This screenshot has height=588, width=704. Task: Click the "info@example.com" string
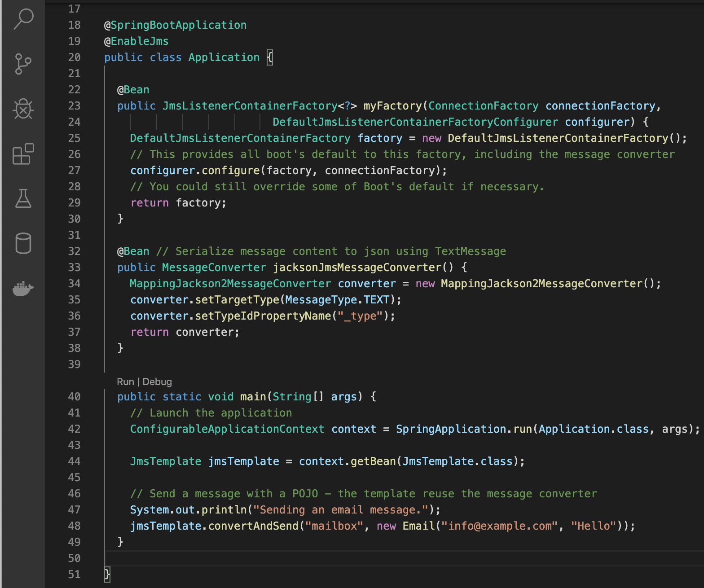(x=500, y=526)
